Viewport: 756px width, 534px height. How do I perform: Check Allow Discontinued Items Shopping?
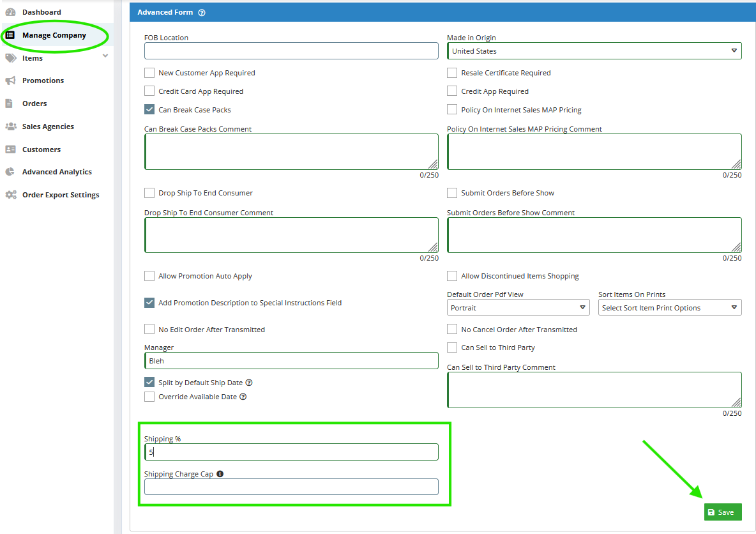point(452,276)
